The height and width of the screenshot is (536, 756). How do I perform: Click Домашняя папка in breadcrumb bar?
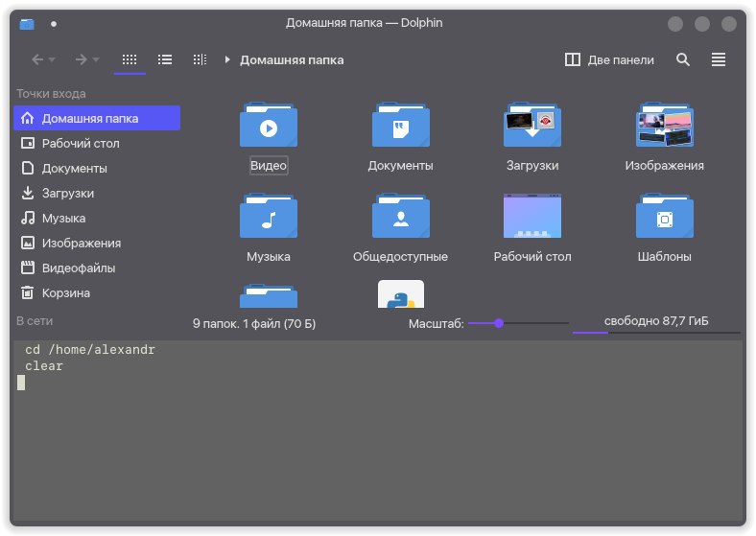(292, 60)
